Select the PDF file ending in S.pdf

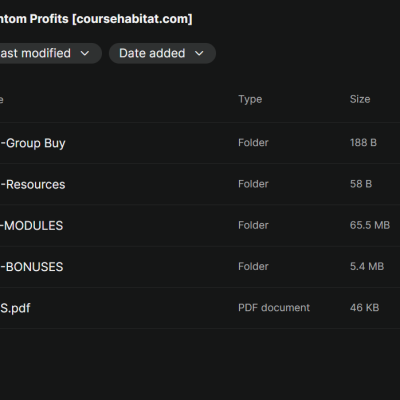15,308
